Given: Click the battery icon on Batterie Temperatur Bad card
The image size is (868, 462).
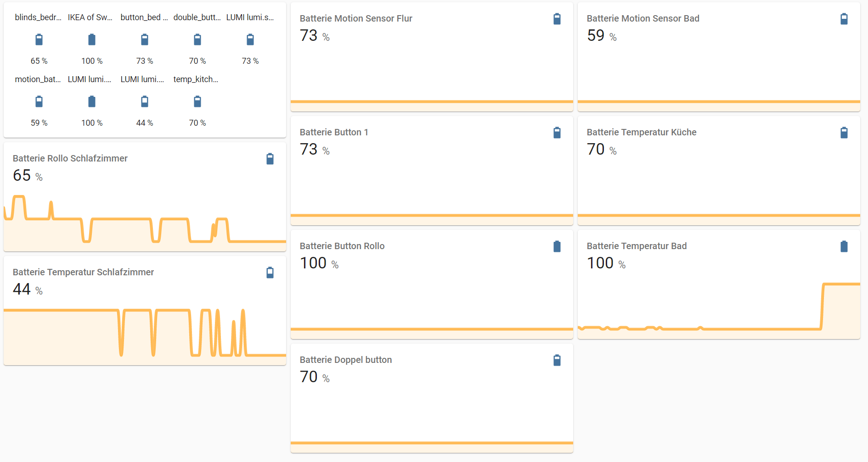Looking at the screenshot, I should coord(844,246).
